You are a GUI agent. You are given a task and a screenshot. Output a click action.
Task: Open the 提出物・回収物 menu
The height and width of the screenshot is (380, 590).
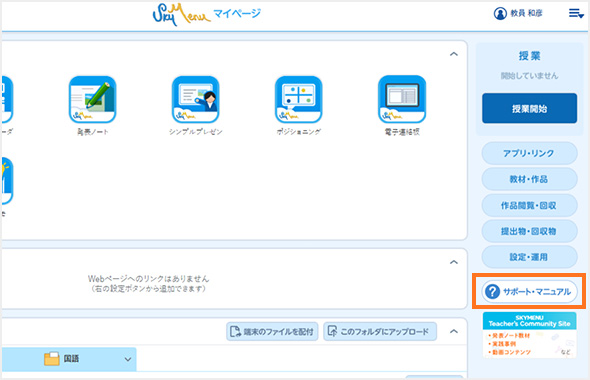(529, 231)
